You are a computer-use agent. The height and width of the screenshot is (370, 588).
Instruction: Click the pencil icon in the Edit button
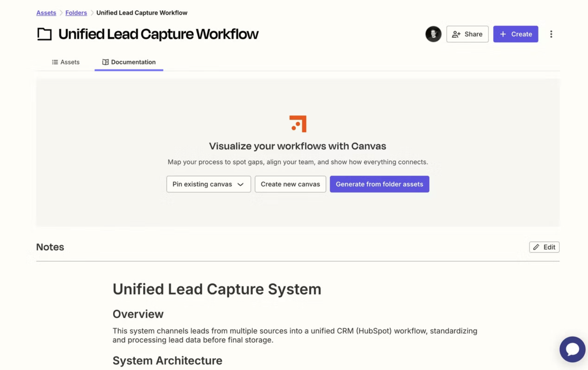pos(536,247)
